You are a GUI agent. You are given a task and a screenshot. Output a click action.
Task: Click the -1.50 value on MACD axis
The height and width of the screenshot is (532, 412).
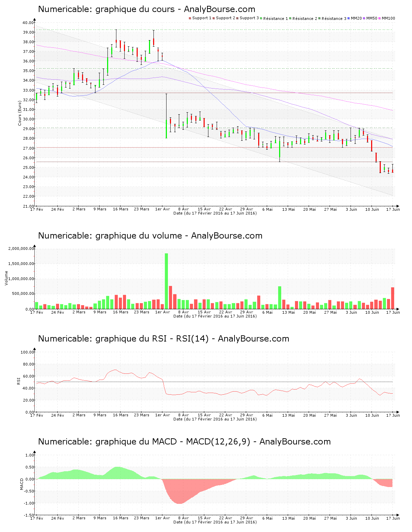click(30, 515)
